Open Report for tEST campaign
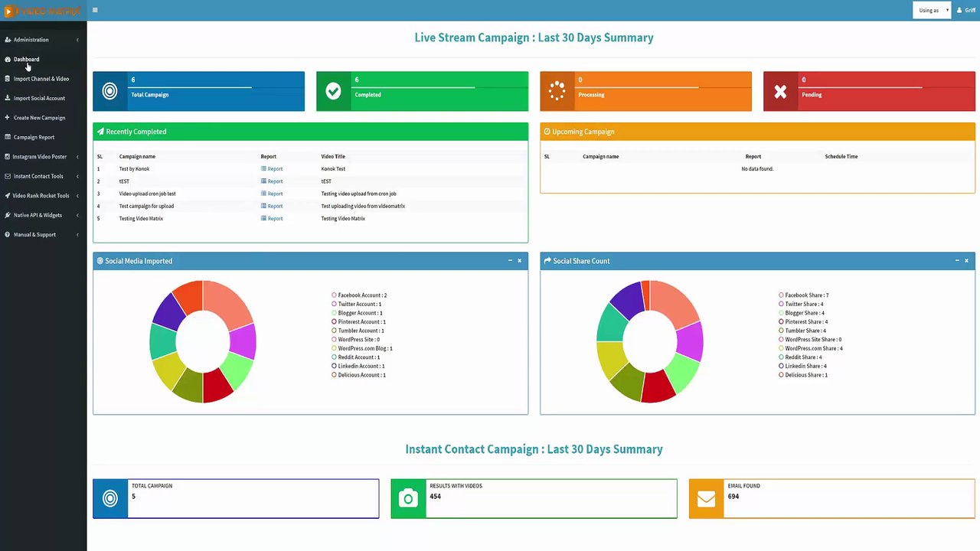Viewport: 980px width, 551px height. coord(272,181)
